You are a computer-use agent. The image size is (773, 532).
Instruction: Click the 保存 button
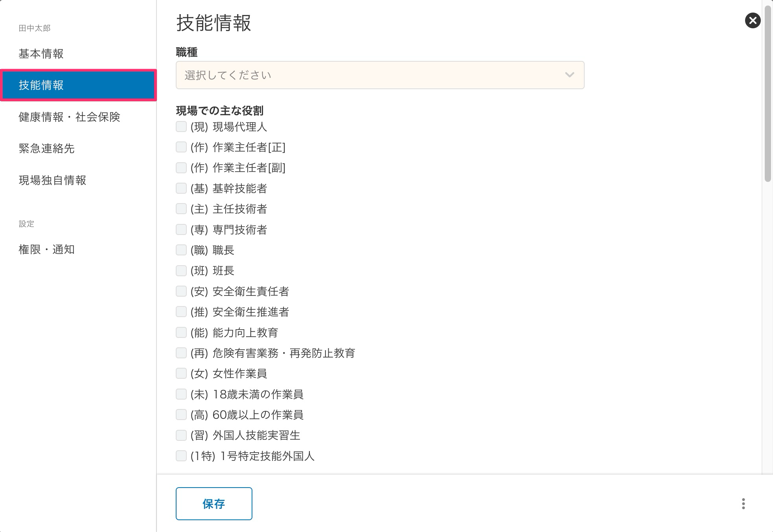coord(214,504)
